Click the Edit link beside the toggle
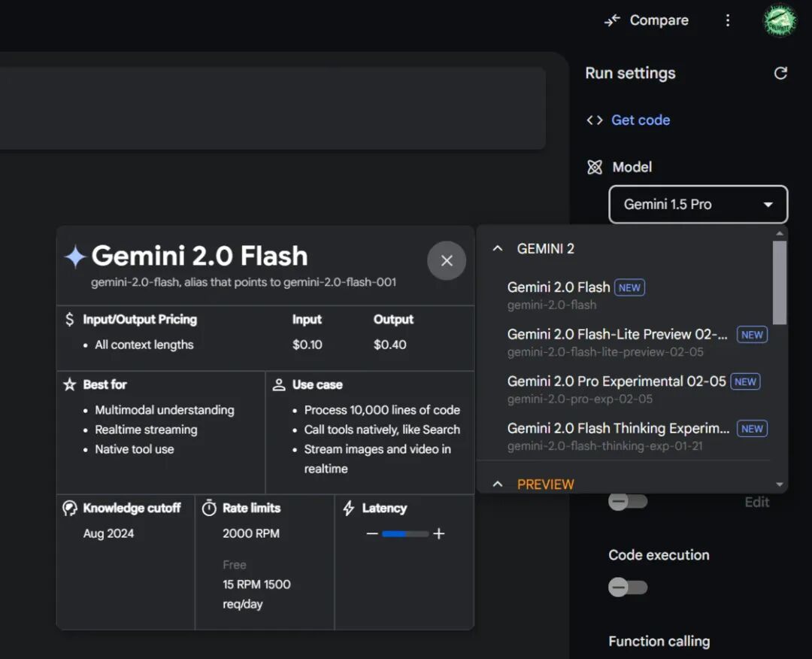Image resolution: width=812 pixels, height=659 pixels. [756, 502]
